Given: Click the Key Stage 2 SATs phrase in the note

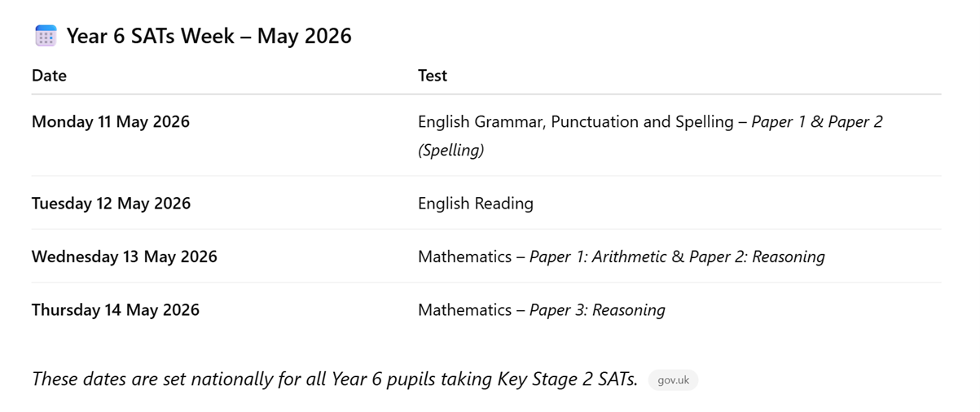Looking at the screenshot, I should [x=567, y=379].
